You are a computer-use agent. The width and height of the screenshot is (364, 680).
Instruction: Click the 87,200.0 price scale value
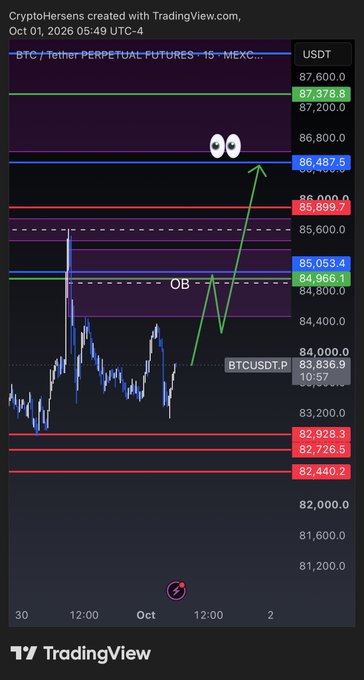coord(322,107)
